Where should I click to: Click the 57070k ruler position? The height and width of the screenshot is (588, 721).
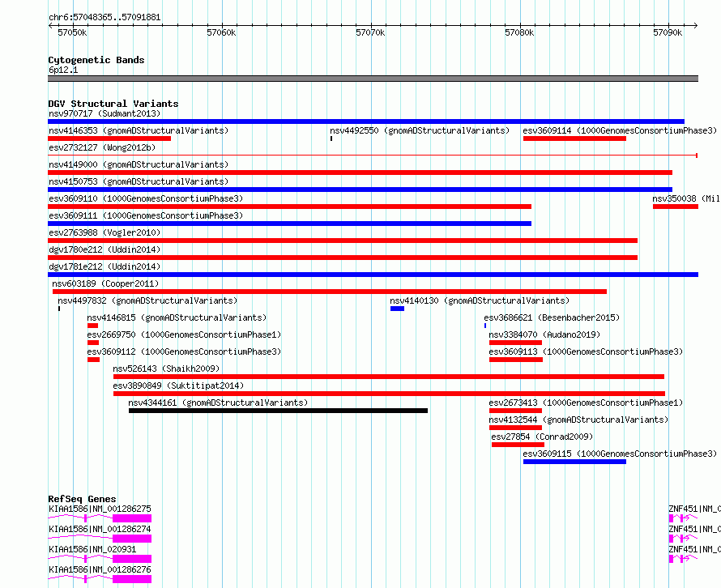370,32
